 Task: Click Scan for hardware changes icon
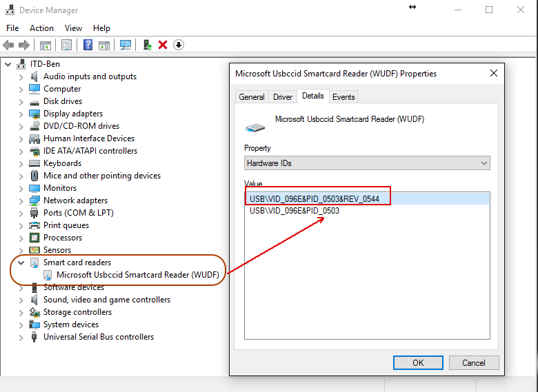126,45
